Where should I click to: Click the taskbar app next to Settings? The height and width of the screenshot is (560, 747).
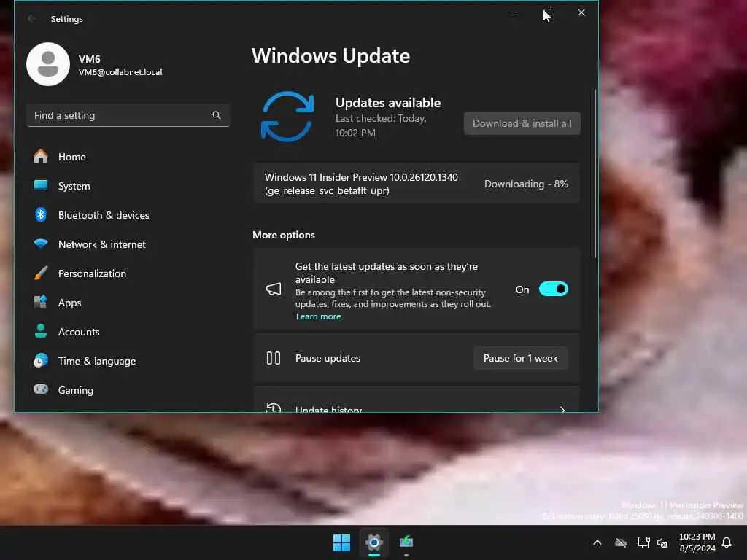(406, 542)
